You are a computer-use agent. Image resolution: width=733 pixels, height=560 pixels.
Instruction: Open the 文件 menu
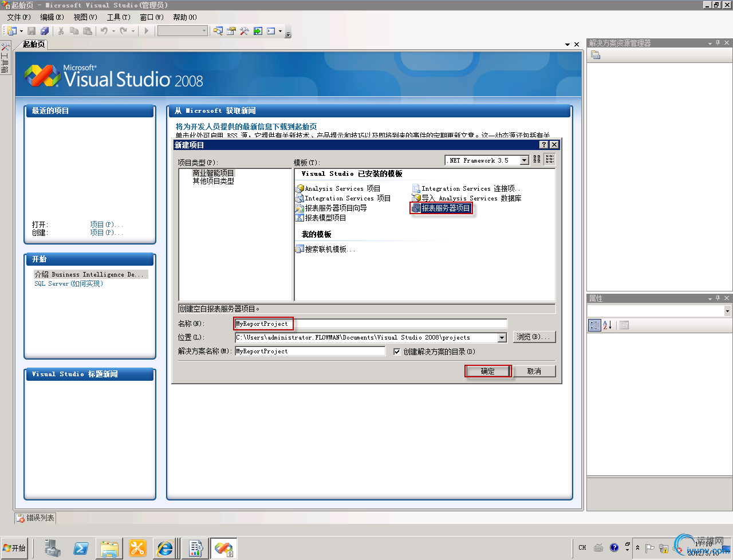tap(19, 17)
